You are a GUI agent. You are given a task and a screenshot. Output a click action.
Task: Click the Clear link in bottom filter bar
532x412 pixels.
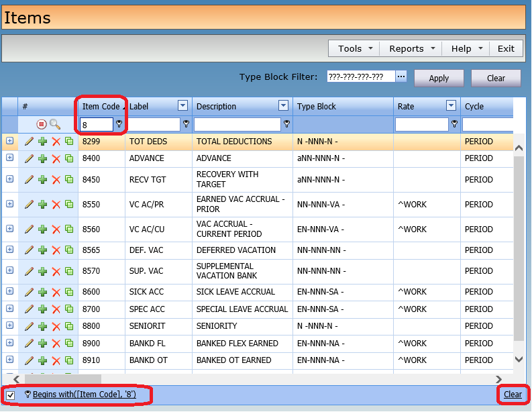coord(513,395)
